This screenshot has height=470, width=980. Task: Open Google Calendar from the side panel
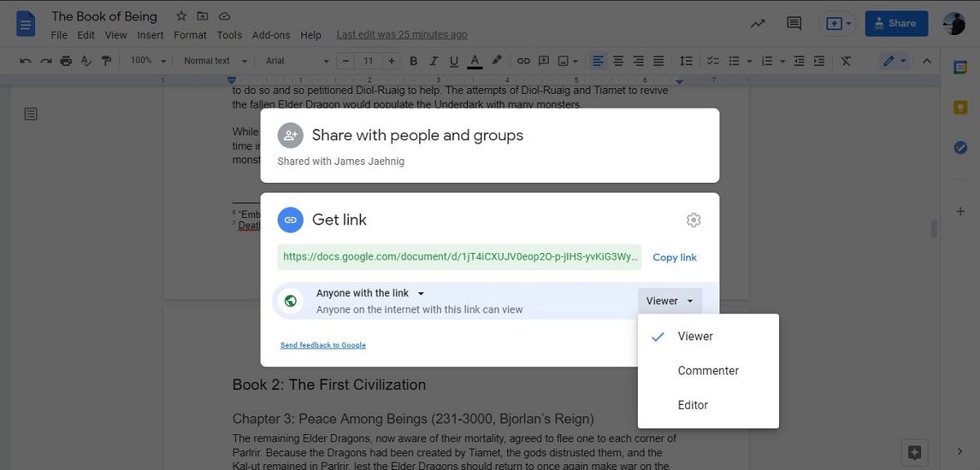(960, 66)
